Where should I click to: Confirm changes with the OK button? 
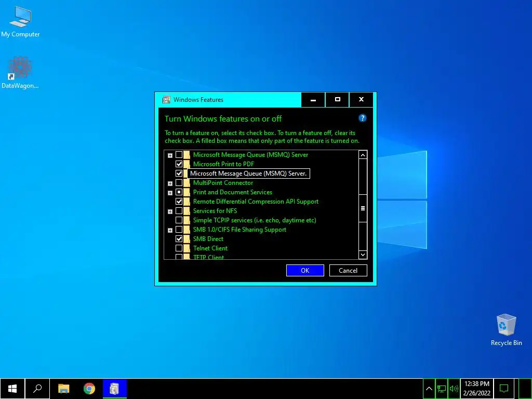tap(305, 270)
